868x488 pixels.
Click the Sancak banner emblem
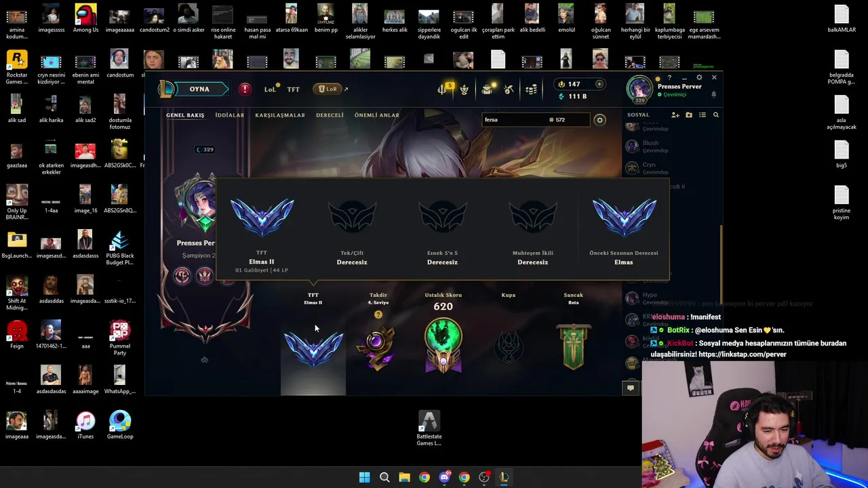[x=574, y=347]
